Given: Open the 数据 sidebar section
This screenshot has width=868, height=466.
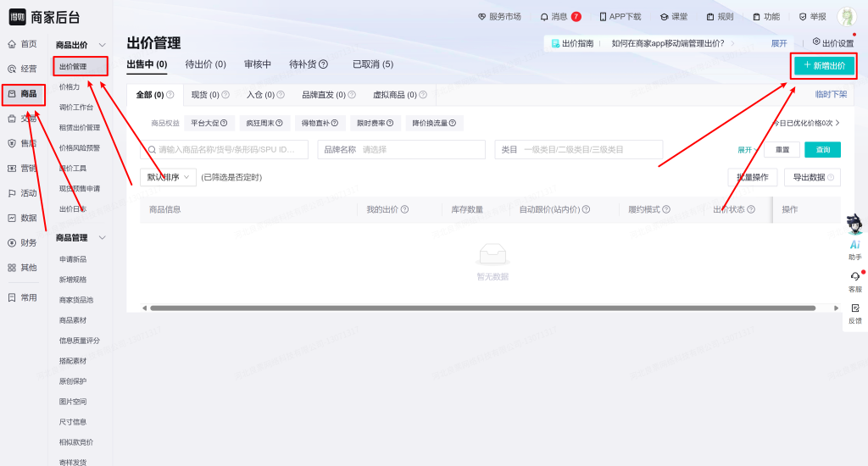Looking at the screenshot, I should [x=22, y=218].
